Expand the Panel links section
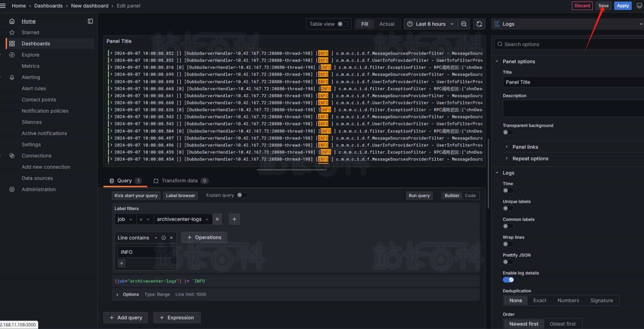This screenshot has height=329, width=644. pyautogui.click(x=525, y=147)
